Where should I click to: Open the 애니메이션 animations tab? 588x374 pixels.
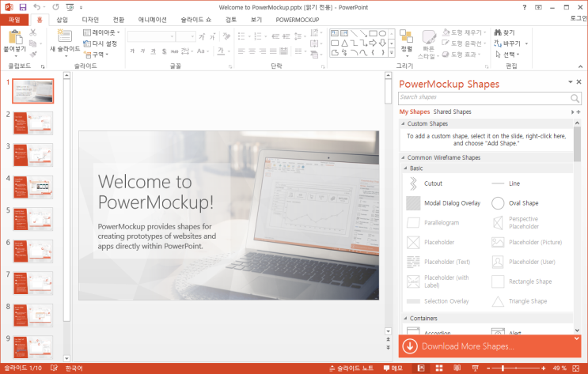click(x=152, y=20)
